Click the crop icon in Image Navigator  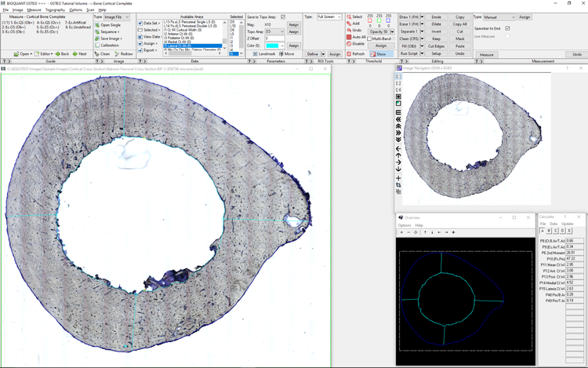point(399,185)
